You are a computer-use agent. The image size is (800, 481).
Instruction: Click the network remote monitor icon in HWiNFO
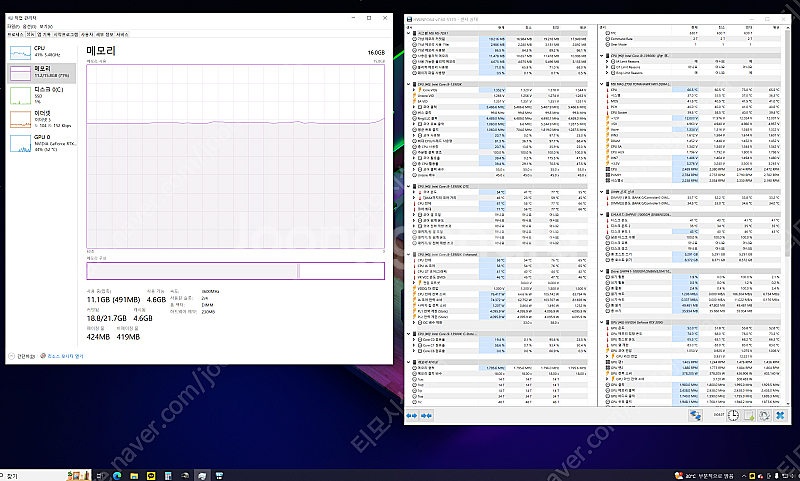pyautogui.click(x=695, y=416)
